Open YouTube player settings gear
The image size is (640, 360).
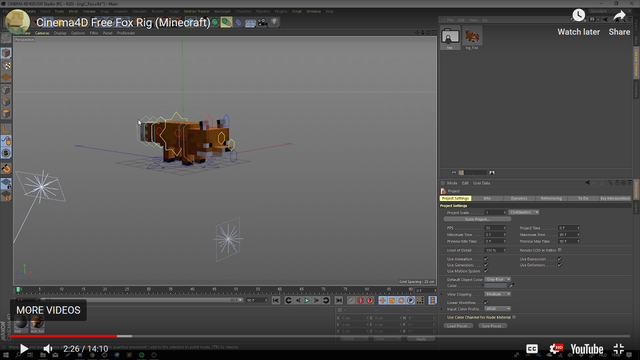(556, 349)
